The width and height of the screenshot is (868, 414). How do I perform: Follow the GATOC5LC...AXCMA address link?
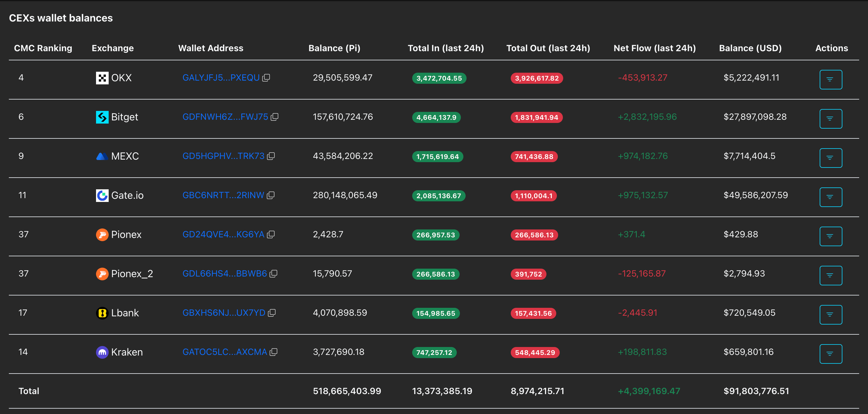(224, 352)
